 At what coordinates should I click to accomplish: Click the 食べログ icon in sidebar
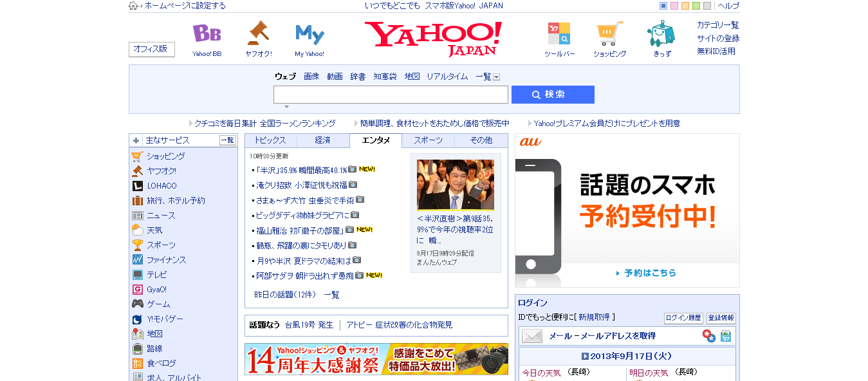click(137, 364)
